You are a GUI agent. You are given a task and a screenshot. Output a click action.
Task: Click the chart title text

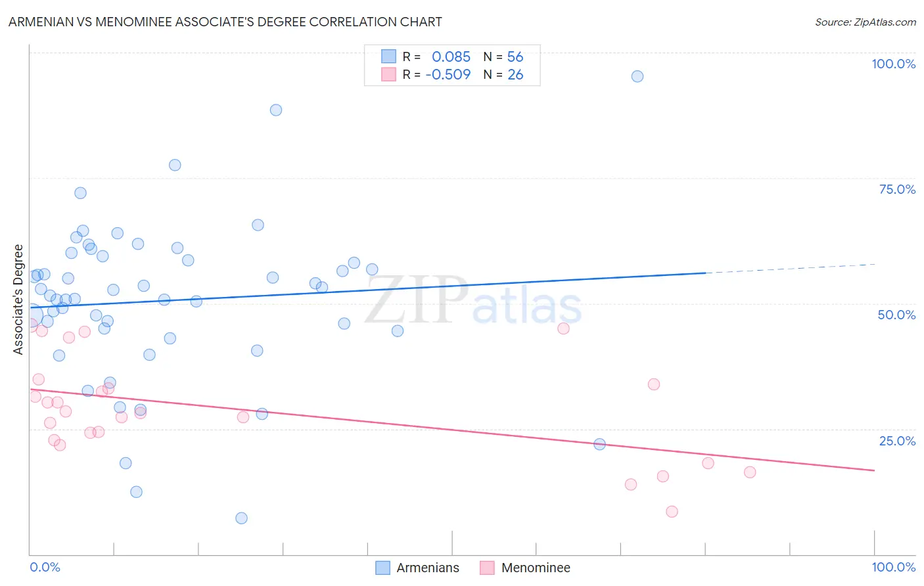click(225, 22)
